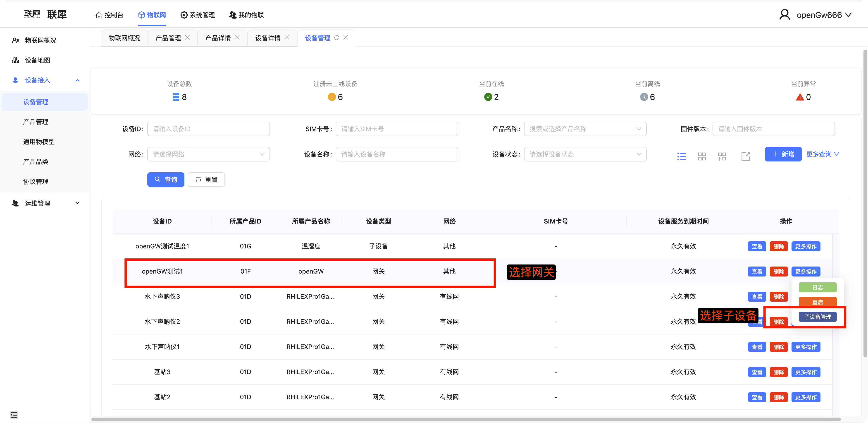Click the collapse sidebar icon at bottom left
Screen dimensions: 868x423
(x=14, y=415)
